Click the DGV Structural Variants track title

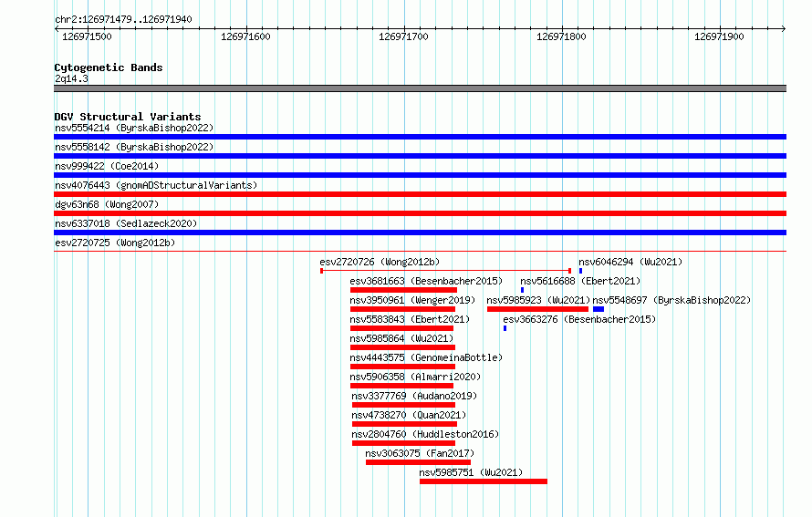point(128,117)
